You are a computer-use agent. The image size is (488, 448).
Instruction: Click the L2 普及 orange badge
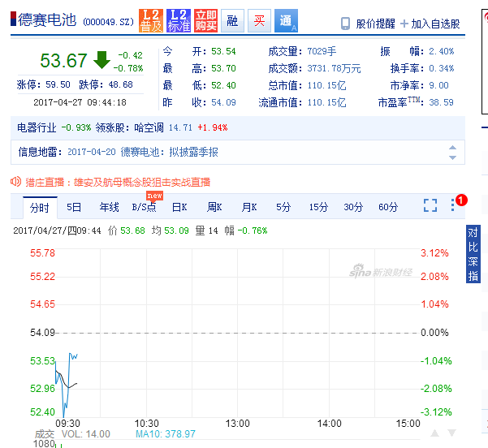151,21
